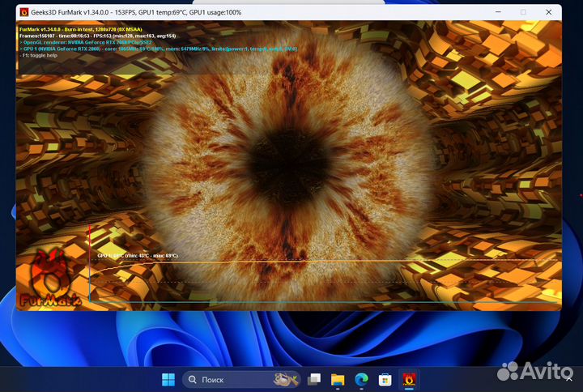Viewport: 583px width, 392px height.
Task: Click the Frames and FPS stats line
Action: (97, 36)
